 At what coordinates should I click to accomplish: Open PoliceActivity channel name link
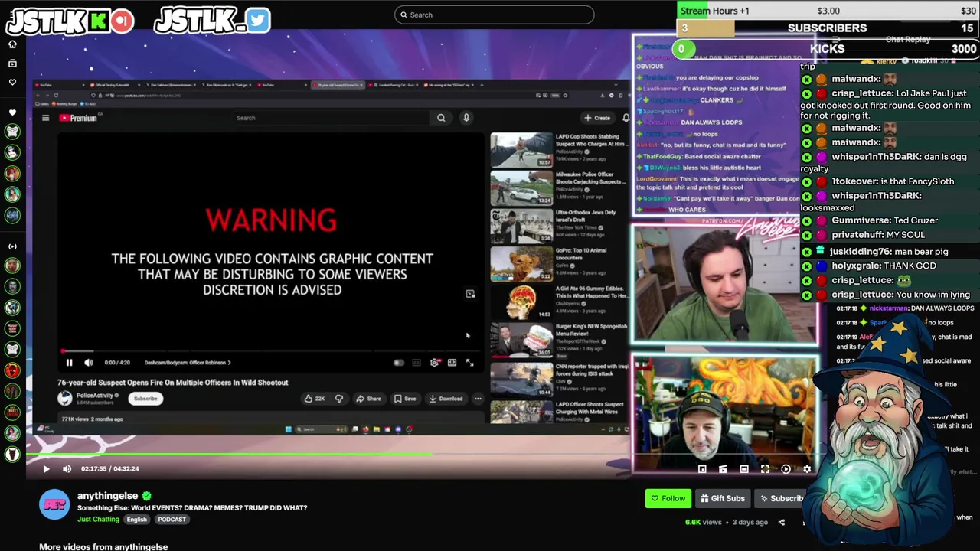point(95,395)
